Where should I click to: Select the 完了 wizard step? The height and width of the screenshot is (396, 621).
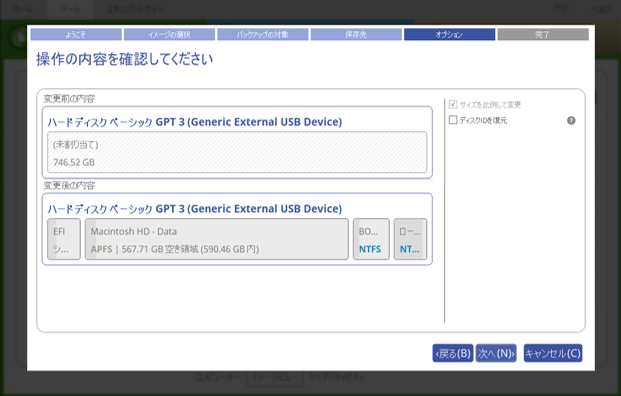click(x=543, y=34)
